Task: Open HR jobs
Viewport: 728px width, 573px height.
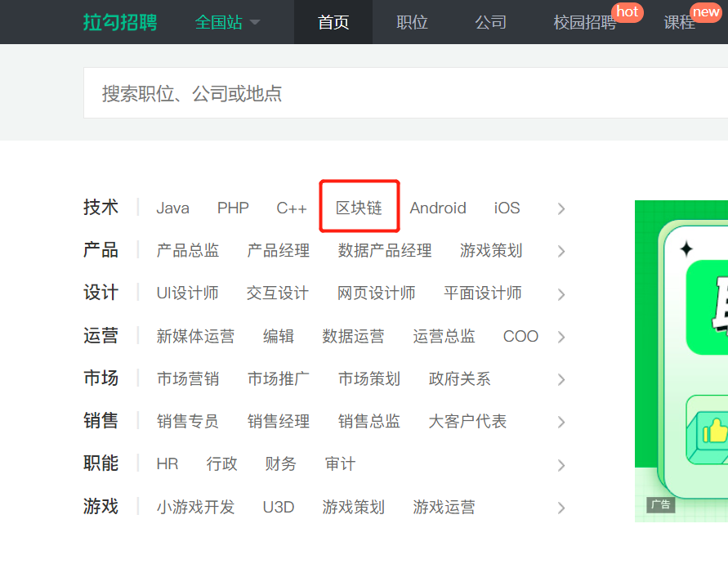Action: pos(167,464)
